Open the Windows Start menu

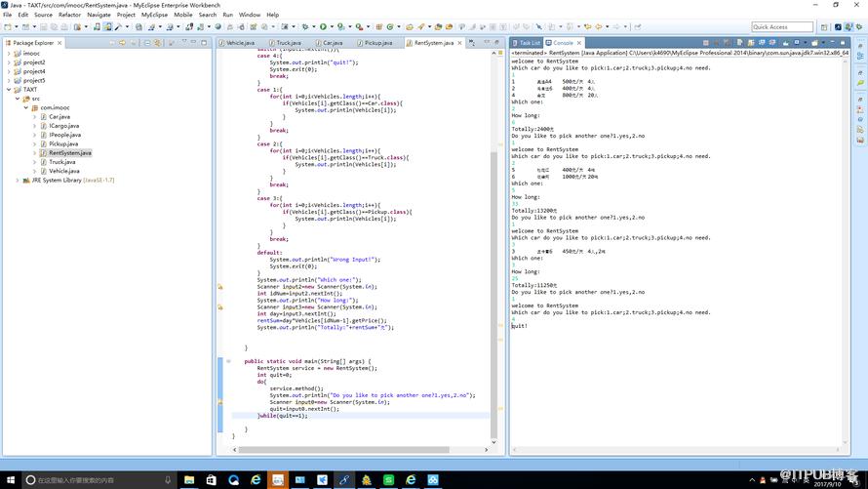pos(11,479)
